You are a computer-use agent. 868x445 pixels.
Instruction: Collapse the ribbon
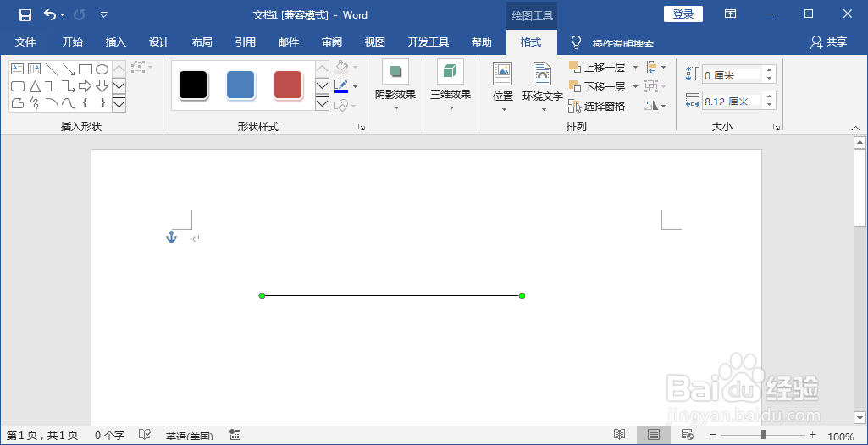[854, 128]
